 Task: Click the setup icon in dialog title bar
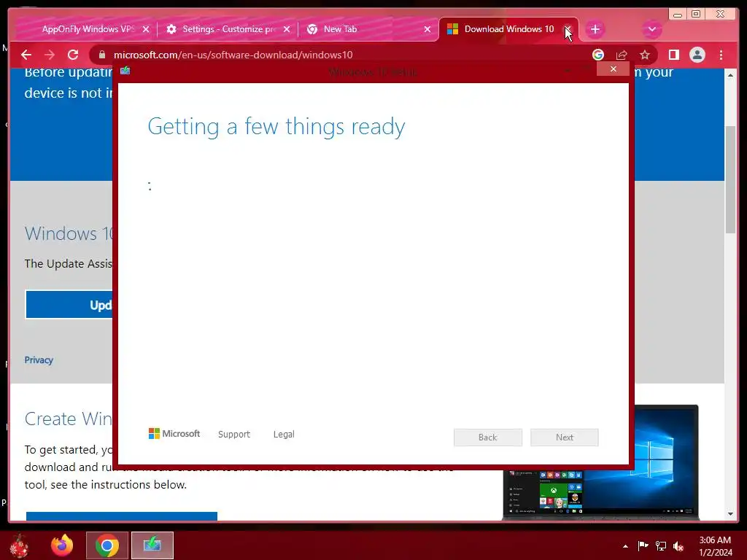tap(125, 71)
